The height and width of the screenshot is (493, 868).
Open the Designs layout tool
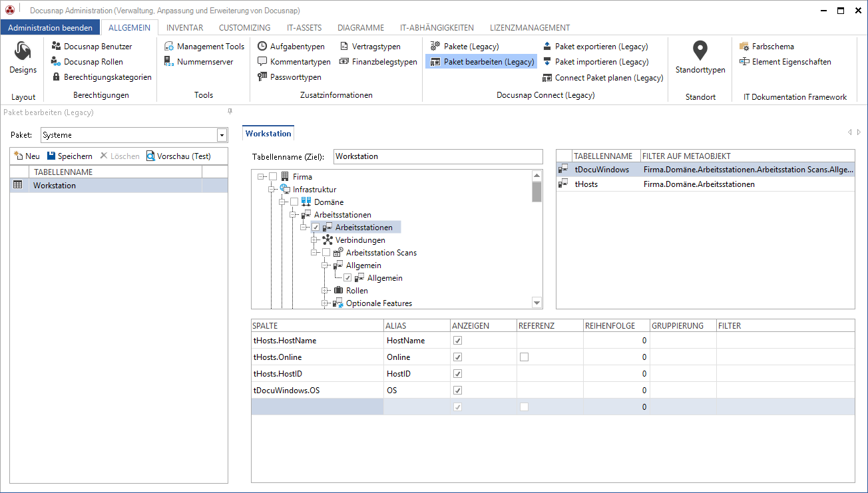pyautogui.click(x=23, y=58)
